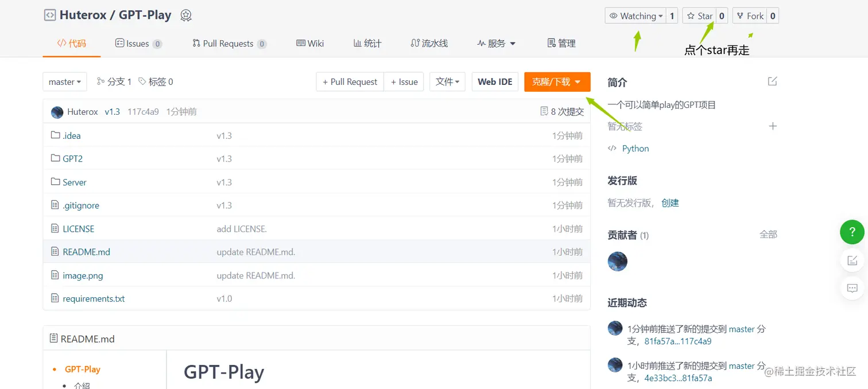Click the star count 0
868x389 pixels.
pyautogui.click(x=722, y=16)
